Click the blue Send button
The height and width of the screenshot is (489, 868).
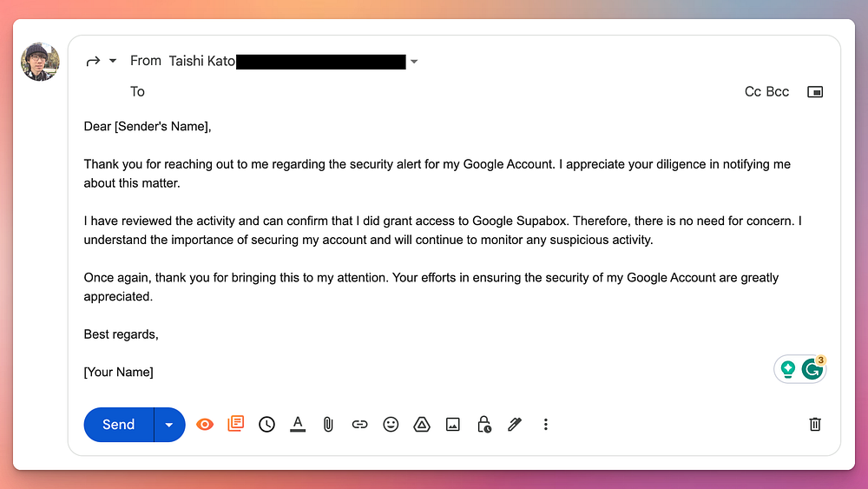119,425
